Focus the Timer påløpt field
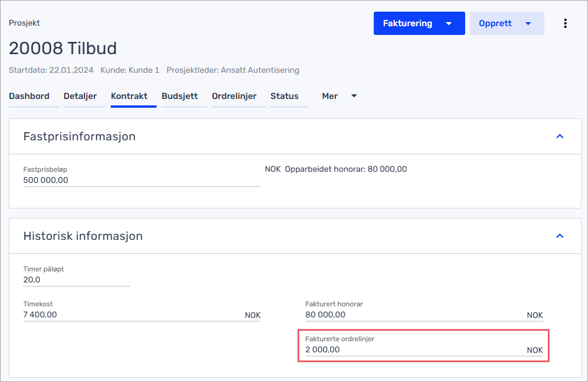The image size is (588, 382). coord(76,280)
